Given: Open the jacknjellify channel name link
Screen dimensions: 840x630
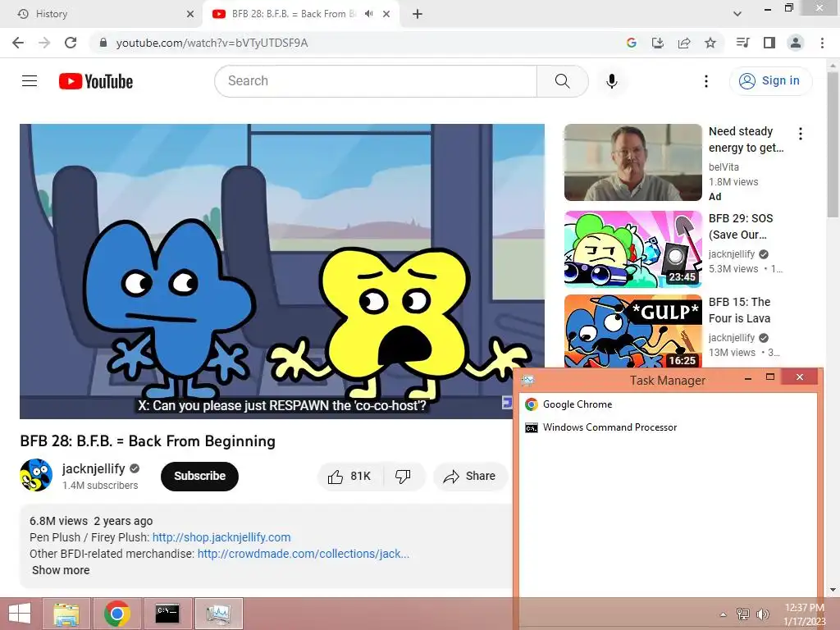Looking at the screenshot, I should point(94,468).
